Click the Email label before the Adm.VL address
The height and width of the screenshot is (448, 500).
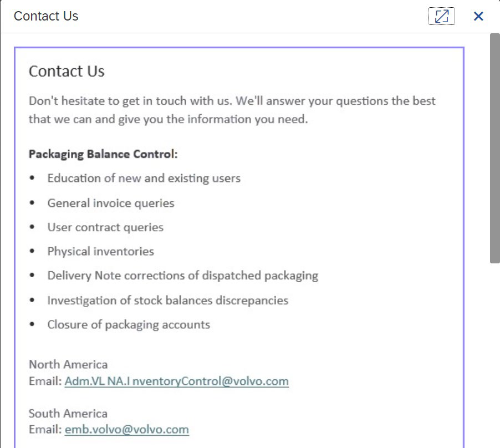point(45,381)
